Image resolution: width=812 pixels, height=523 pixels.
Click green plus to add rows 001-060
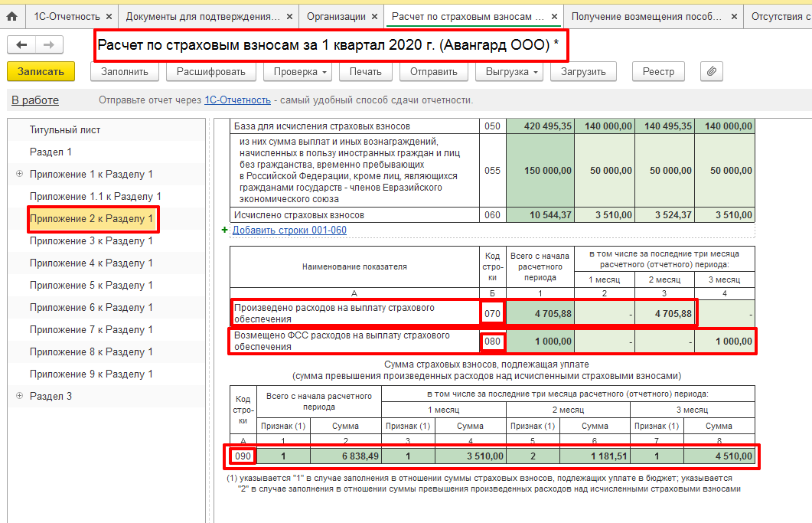[x=225, y=230]
